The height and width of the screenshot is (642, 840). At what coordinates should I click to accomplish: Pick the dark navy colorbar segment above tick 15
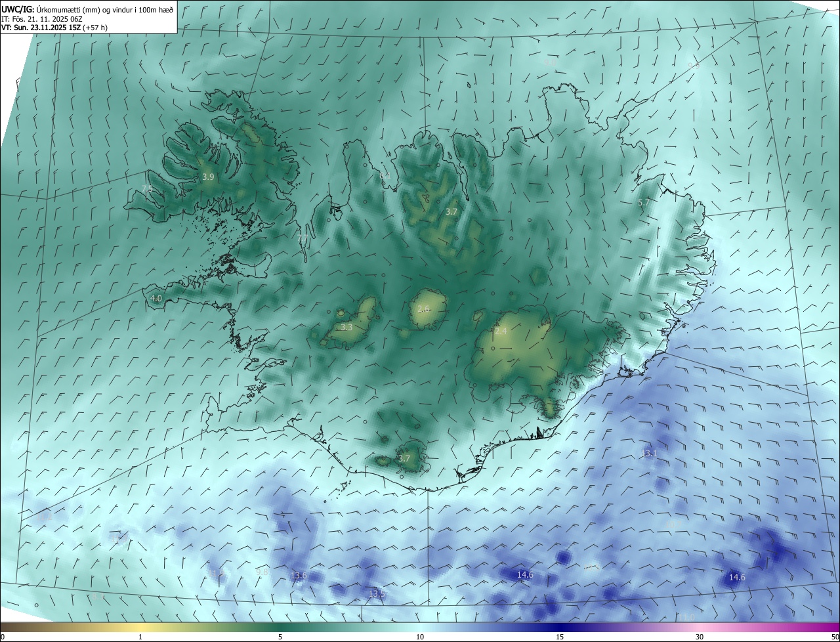tap(560, 627)
